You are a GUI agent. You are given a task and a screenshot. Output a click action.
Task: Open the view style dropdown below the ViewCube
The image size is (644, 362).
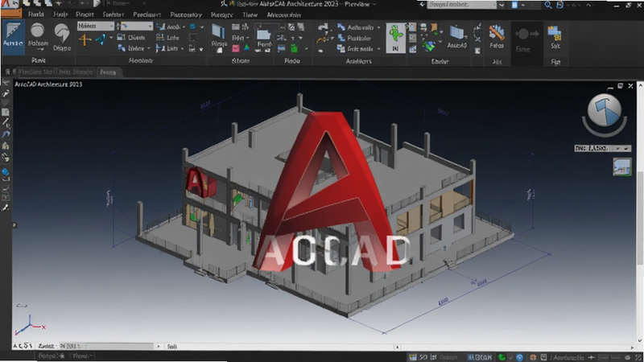pos(602,148)
